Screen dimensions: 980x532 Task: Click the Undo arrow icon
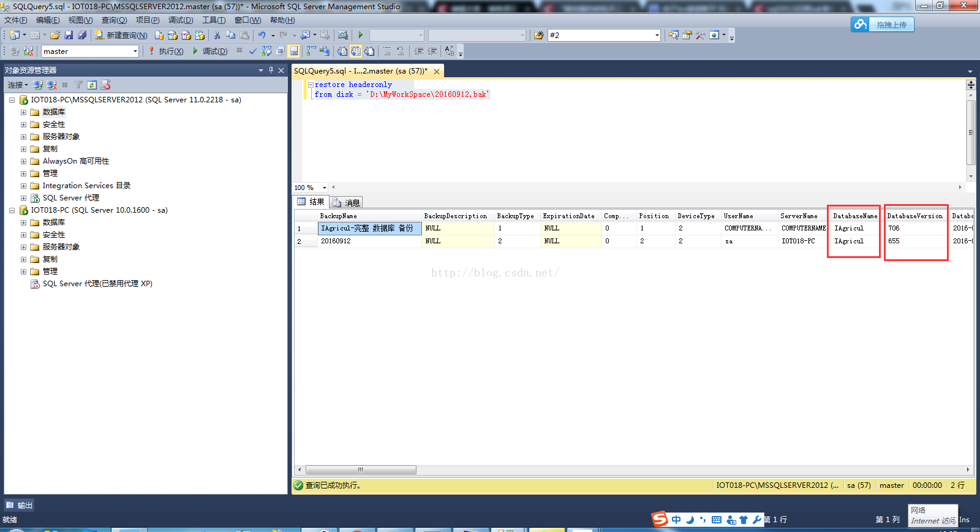tap(262, 36)
